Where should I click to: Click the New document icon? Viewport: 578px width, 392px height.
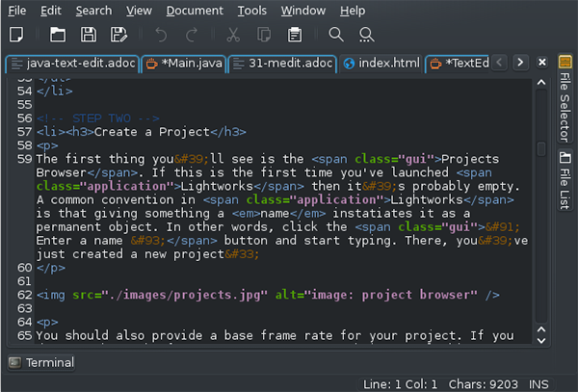(x=16, y=35)
